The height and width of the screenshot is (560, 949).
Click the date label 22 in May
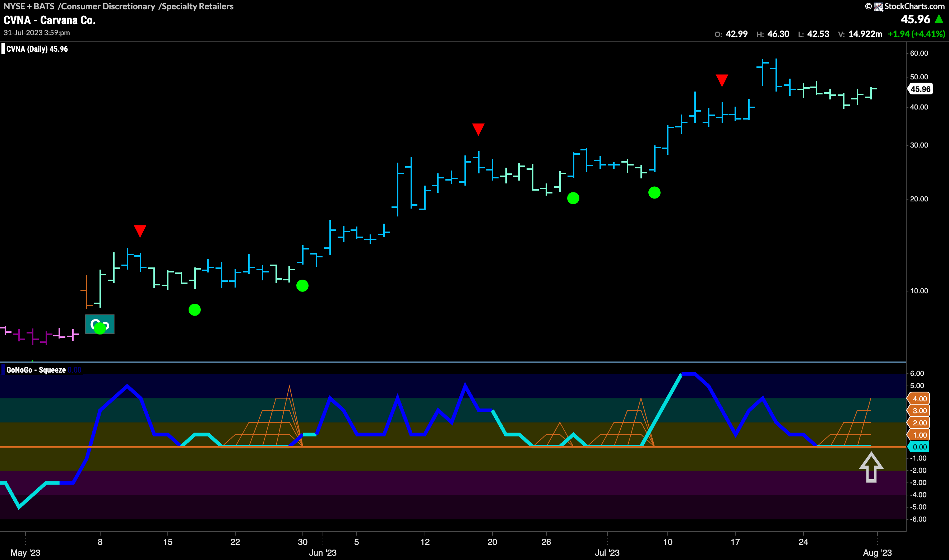pos(235,542)
